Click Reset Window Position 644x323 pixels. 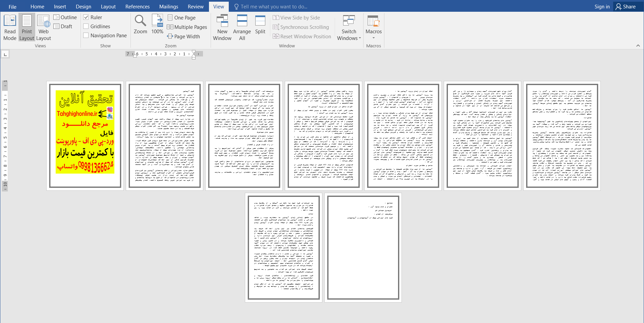coord(302,36)
